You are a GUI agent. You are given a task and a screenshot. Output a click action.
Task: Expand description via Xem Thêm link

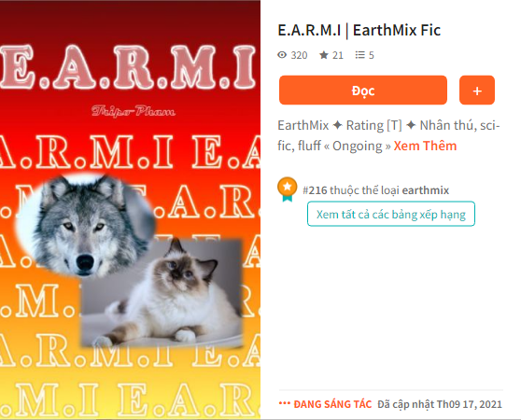coord(425,146)
